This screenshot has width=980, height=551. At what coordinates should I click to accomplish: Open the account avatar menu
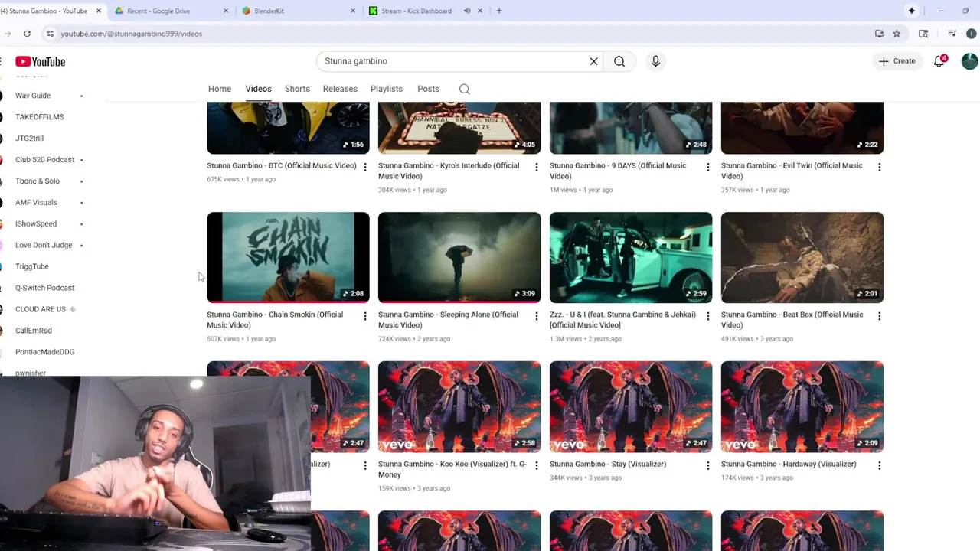969,61
